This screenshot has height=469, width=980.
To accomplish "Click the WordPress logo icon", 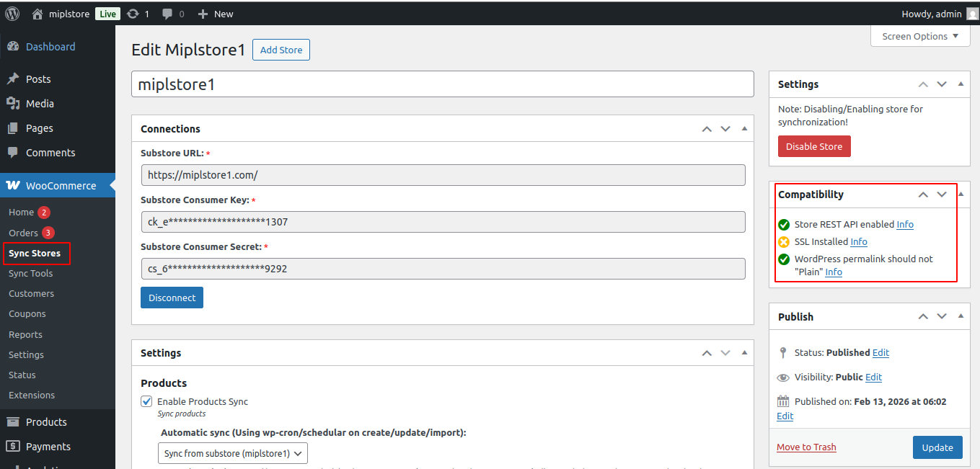I will click(x=12, y=13).
